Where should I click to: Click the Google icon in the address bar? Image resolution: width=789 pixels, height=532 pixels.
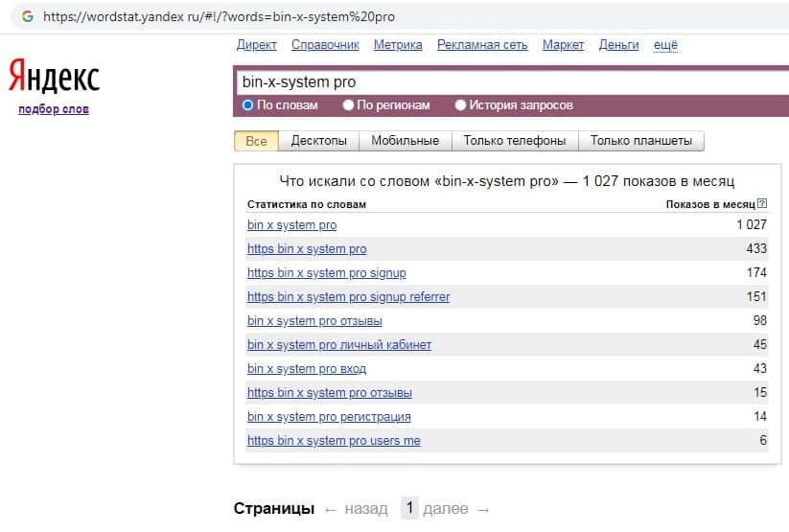coord(27,16)
